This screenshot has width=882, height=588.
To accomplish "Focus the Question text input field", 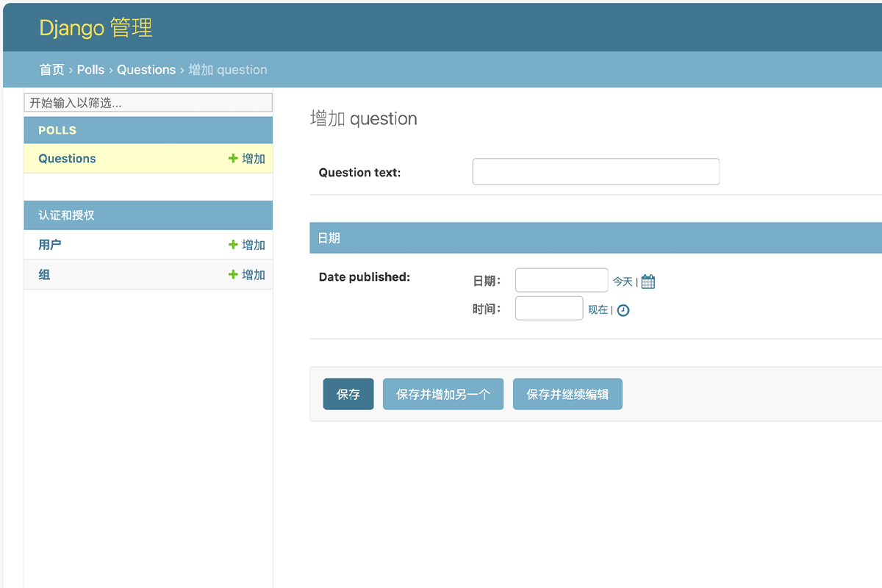I will pos(596,172).
